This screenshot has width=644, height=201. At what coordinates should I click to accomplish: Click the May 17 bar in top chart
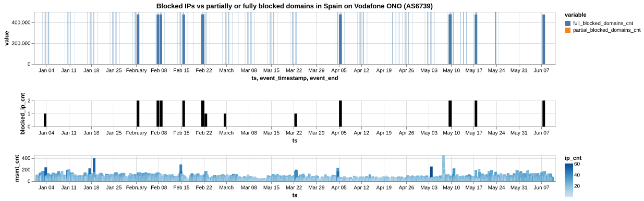point(476,39)
